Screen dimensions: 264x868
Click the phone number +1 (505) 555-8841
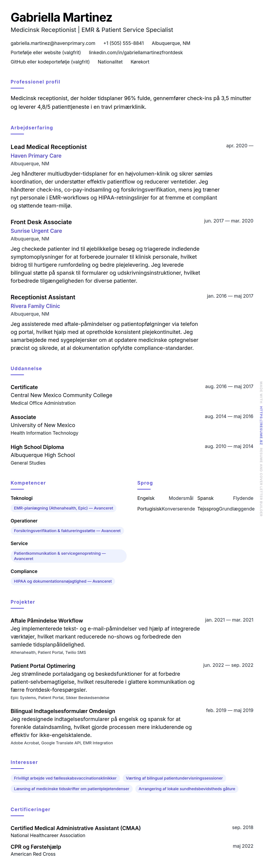pyautogui.click(x=123, y=43)
